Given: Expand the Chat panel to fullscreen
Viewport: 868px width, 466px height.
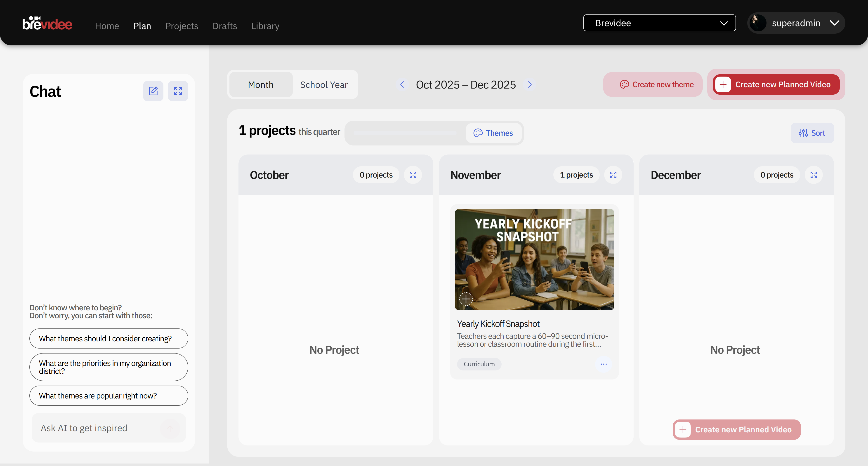Looking at the screenshot, I should 178,91.
